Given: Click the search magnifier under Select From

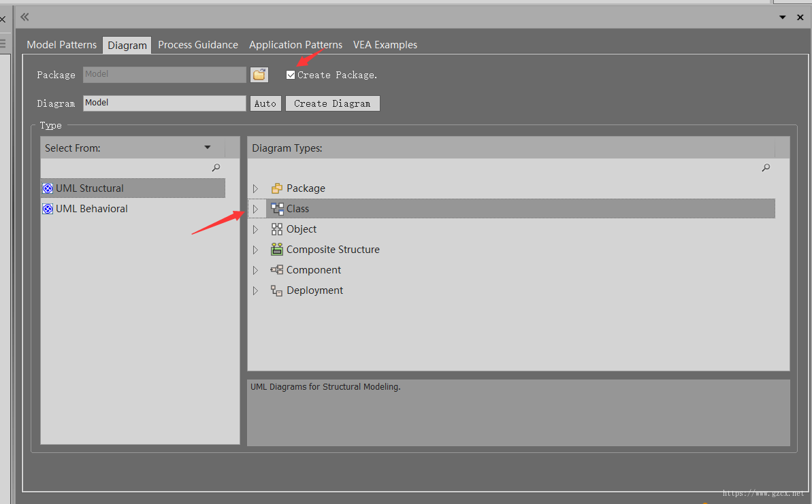Looking at the screenshot, I should pos(216,168).
